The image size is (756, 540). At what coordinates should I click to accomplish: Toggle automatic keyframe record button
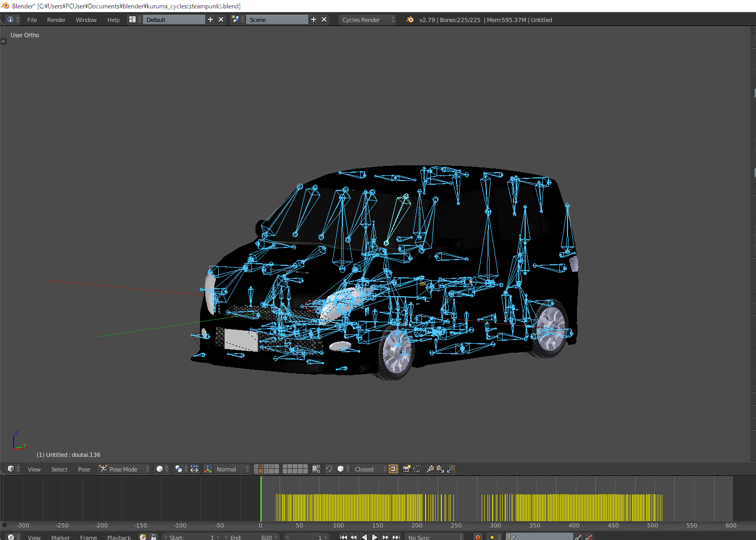[x=477, y=537]
